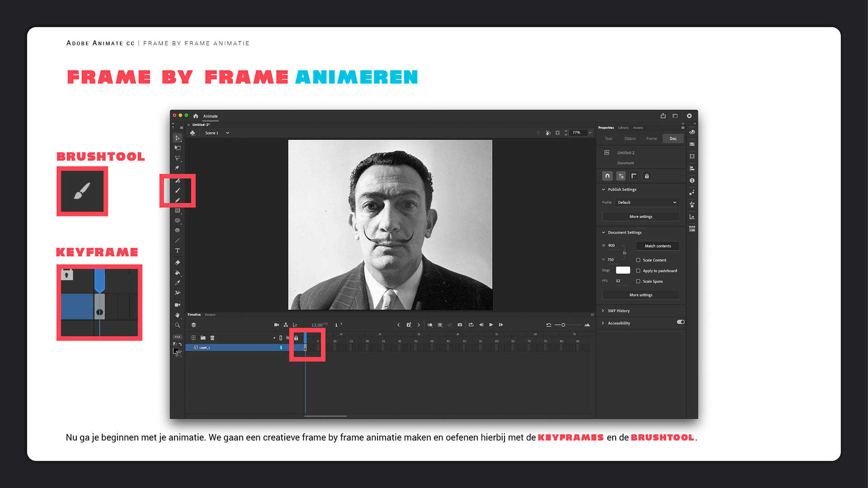Select the Pencil tool
Screen dimensions: 868x488
coord(178,200)
